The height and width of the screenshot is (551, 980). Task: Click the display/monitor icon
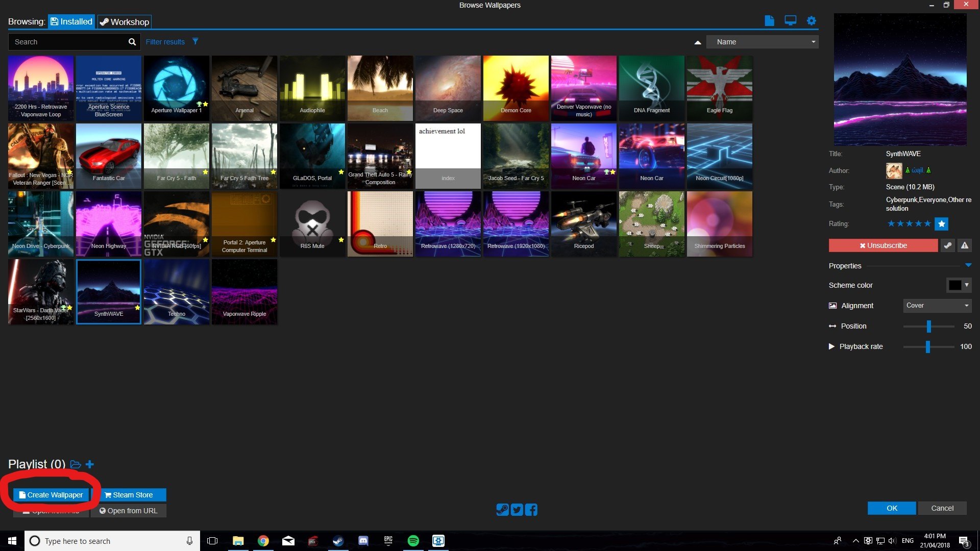pos(791,21)
